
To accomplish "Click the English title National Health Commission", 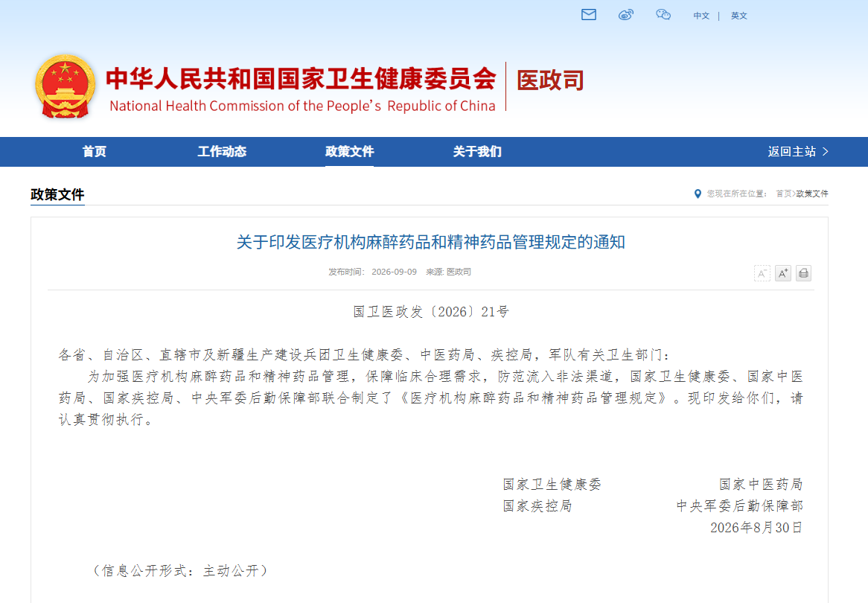I will [302, 106].
